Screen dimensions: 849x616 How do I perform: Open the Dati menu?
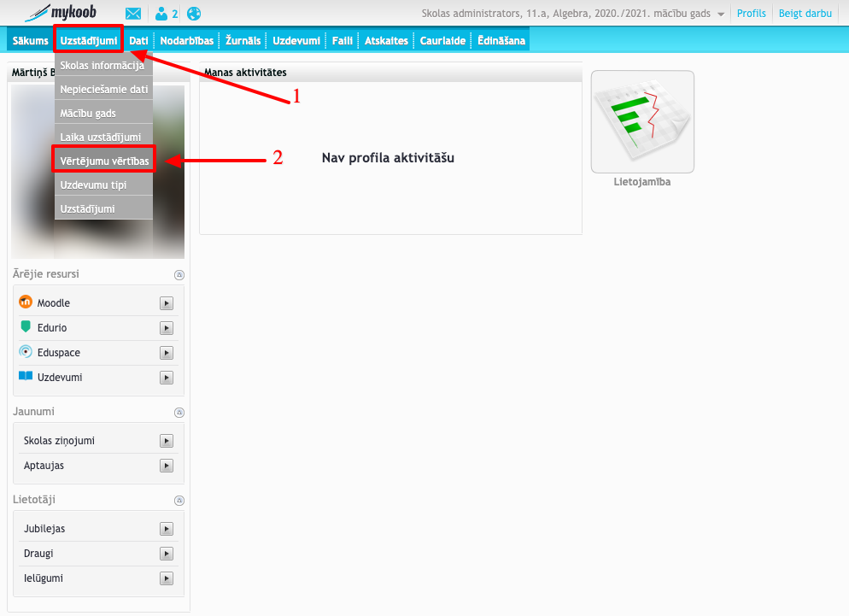coord(138,41)
